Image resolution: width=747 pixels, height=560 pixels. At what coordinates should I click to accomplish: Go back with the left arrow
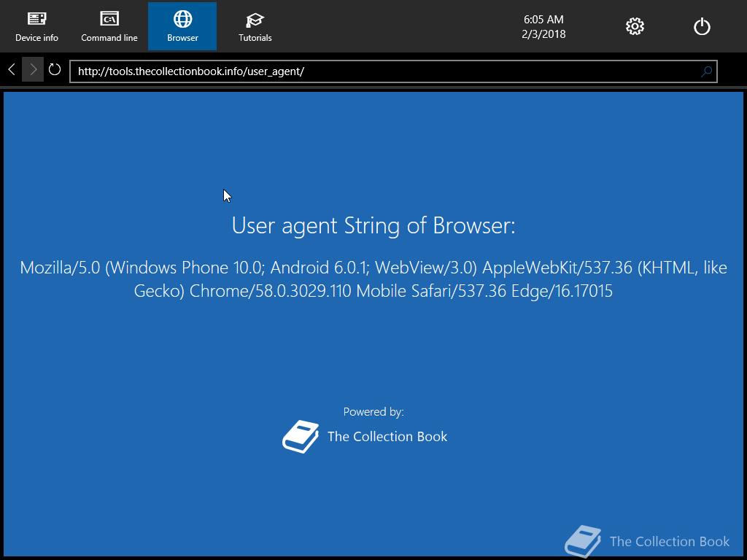coord(12,69)
